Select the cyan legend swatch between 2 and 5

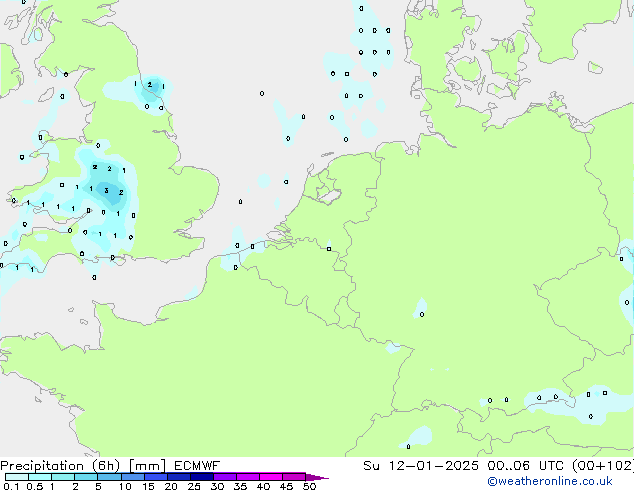(x=87, y=477)
